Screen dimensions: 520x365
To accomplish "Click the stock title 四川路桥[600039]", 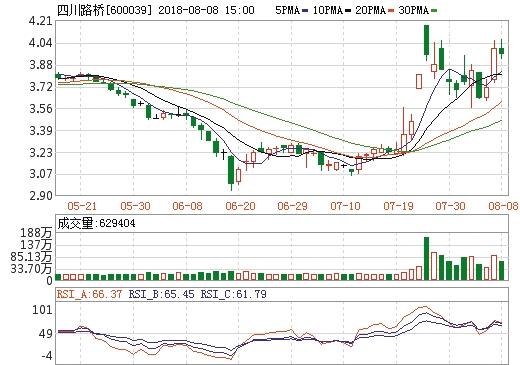I will coord(104,10).
